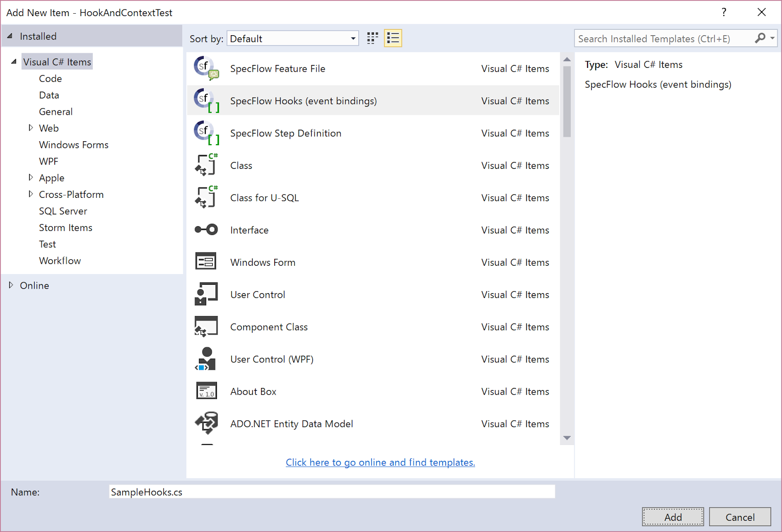Click the SpecFlow Hooks template icon

pos(206,101)
